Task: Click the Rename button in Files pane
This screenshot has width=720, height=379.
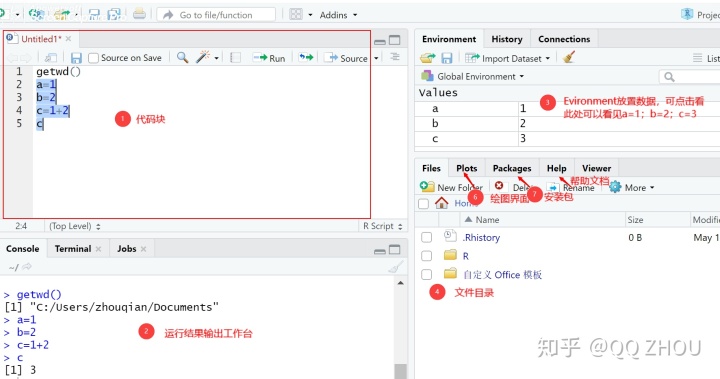Action: (571, 187)
